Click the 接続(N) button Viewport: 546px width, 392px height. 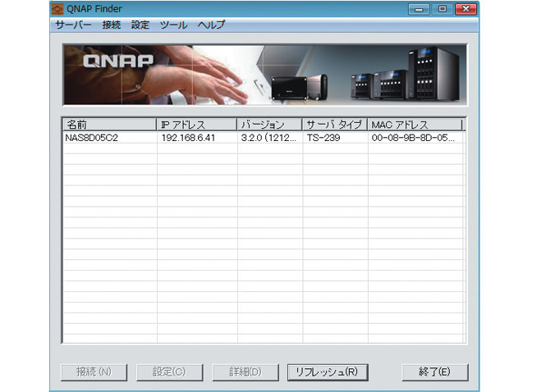[94, 372]
